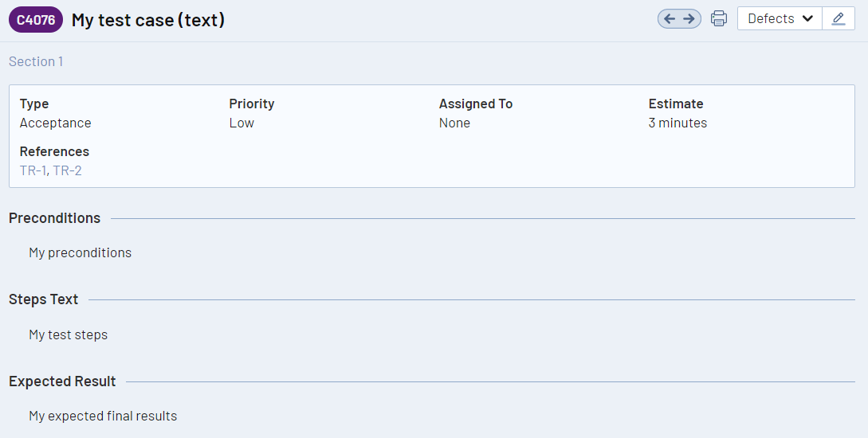Image resolution: width=868 pixels, height=438 pixels.
Task: Click the My preconditions text
Action: (x=81, y=252)
